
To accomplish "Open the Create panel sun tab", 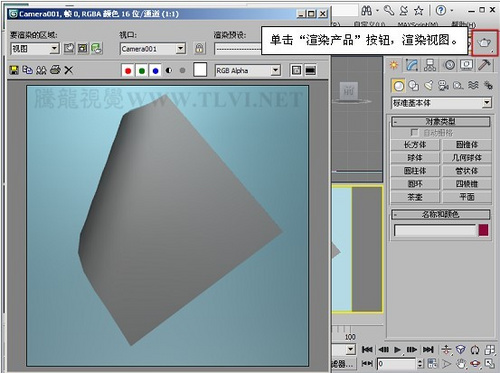I will coord(394,65).
